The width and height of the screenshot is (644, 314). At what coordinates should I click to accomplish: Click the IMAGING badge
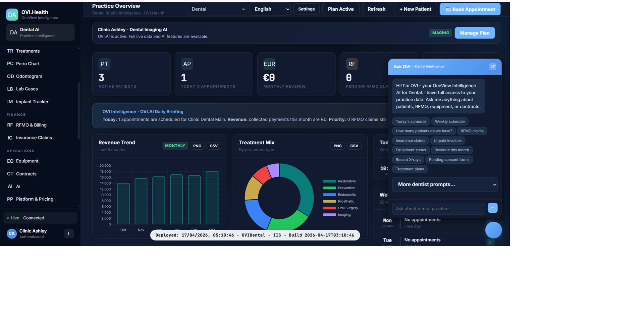click(x=440, y=33)
